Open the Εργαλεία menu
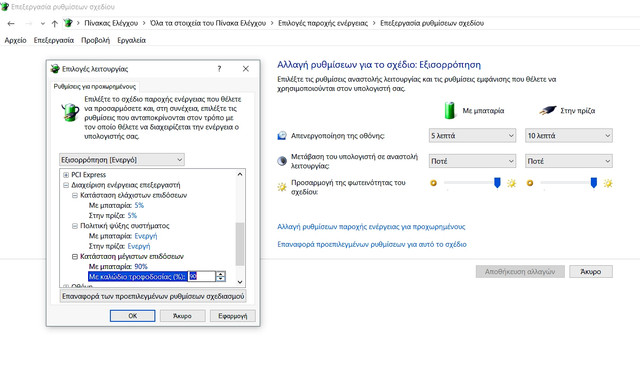Image resolution: width=640 pixels, height=371 pixels. [x=131, y=40]
